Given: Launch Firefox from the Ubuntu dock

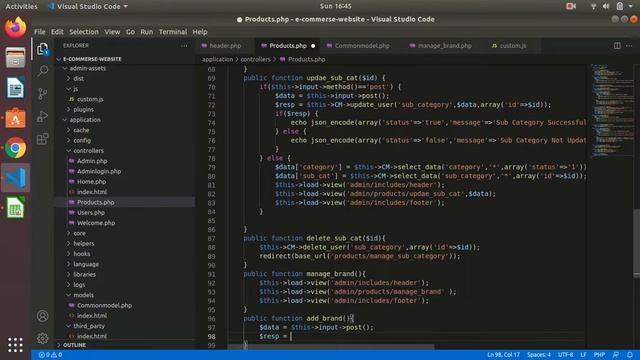Looking at the screenshot, I should pos(16,28).
